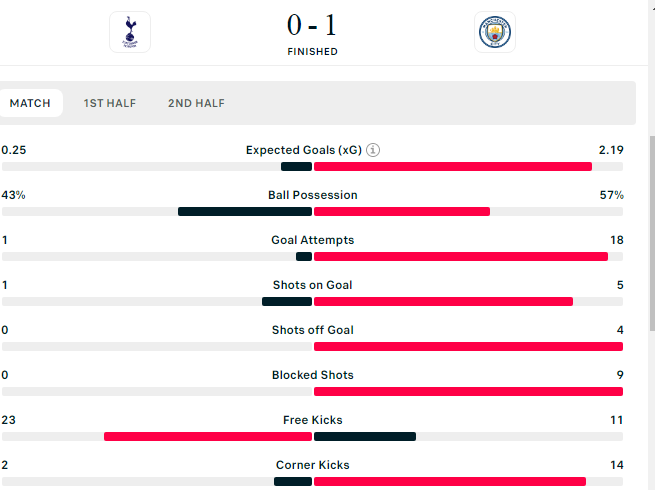Click the Free Kicks stat bar

[x=312, y=436]
